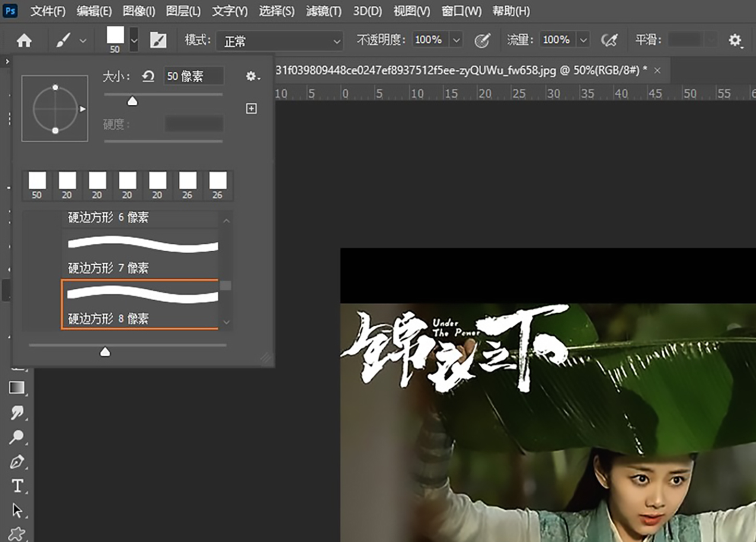Open the 流量 (Flow) dropdown arrow
Screen dimensions: 756x542
[x=583, y=39]
